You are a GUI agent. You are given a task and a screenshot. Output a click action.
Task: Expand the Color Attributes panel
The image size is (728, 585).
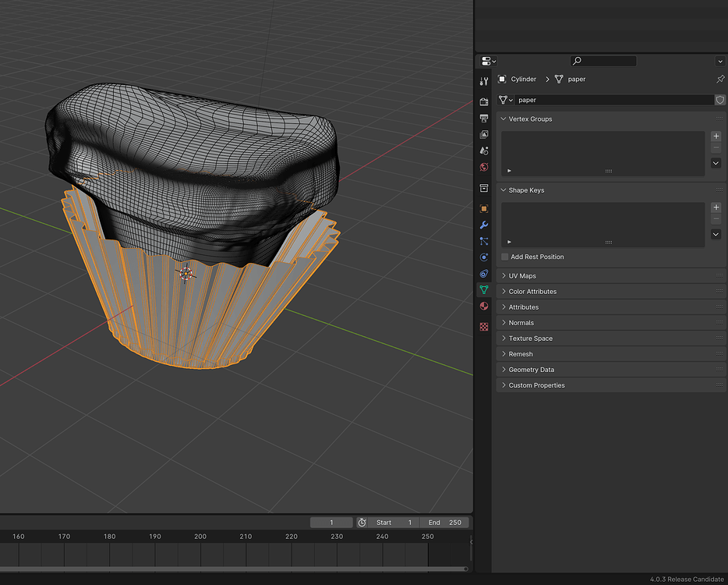coord(504,292)
